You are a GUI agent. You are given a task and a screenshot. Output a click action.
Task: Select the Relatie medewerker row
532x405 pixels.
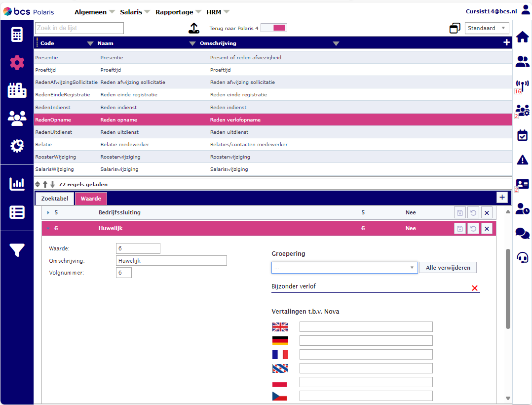pyautogui.click(x=273, y=144)
